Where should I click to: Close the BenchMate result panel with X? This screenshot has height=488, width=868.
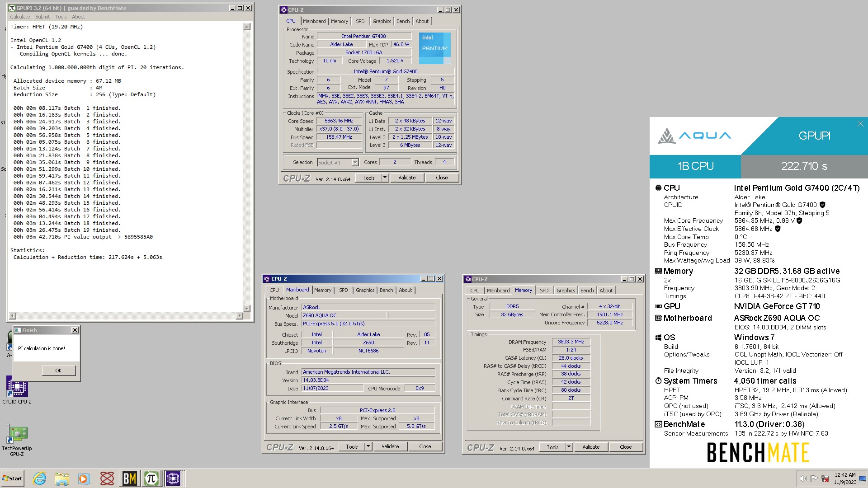click(860, 124)
